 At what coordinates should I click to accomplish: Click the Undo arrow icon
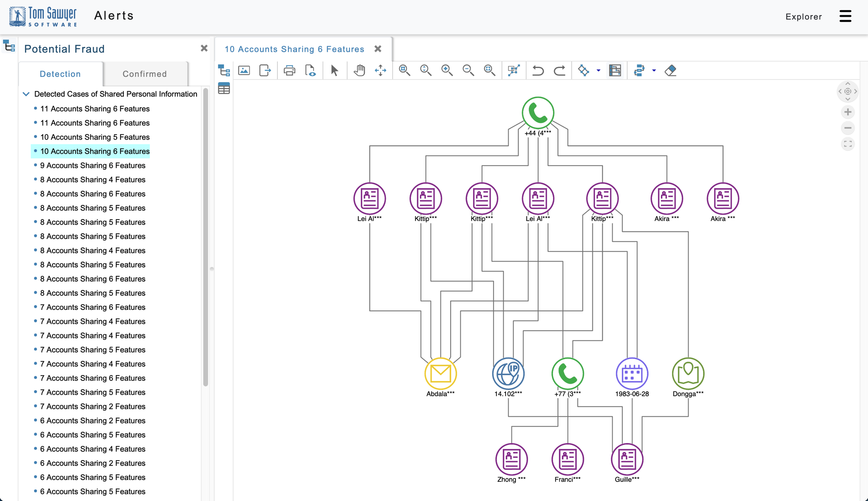click(538, 70)
